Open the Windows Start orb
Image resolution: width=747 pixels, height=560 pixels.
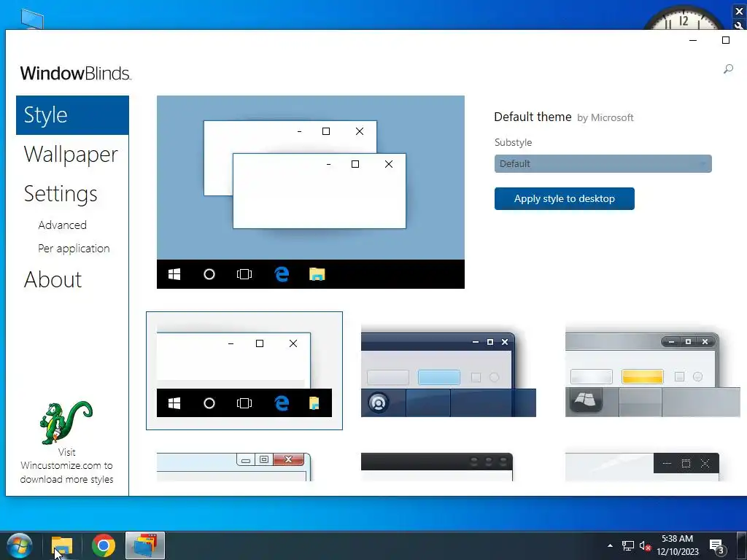tap(20, 545)
